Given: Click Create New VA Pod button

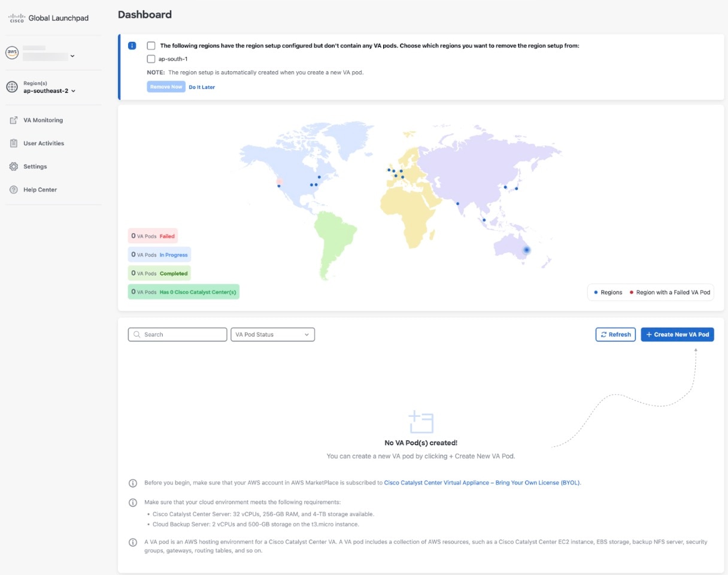Looking at the screenshot, I should coord(677,335).
